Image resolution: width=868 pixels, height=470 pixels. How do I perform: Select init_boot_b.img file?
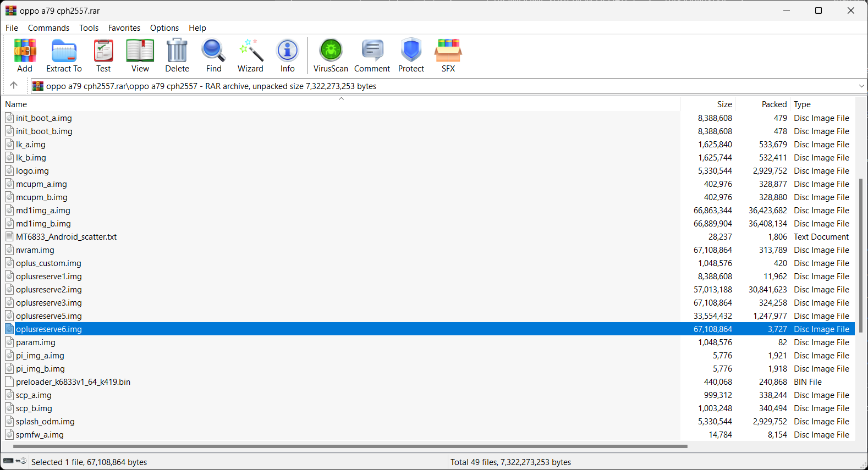pyautogui.click(x=44, y=131)
